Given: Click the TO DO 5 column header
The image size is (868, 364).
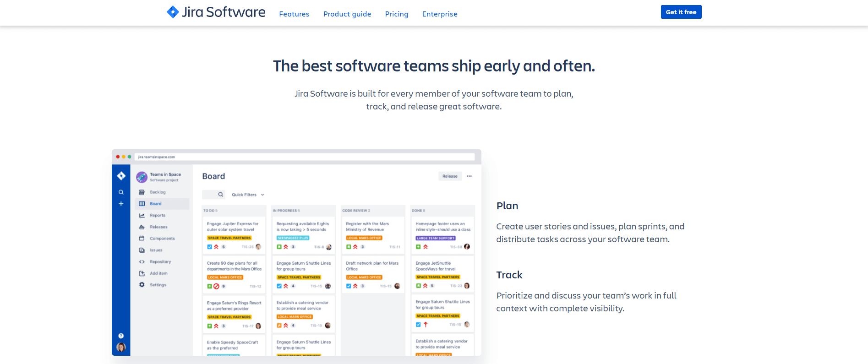Looking at the screenshot, I should tap(210, 211).
